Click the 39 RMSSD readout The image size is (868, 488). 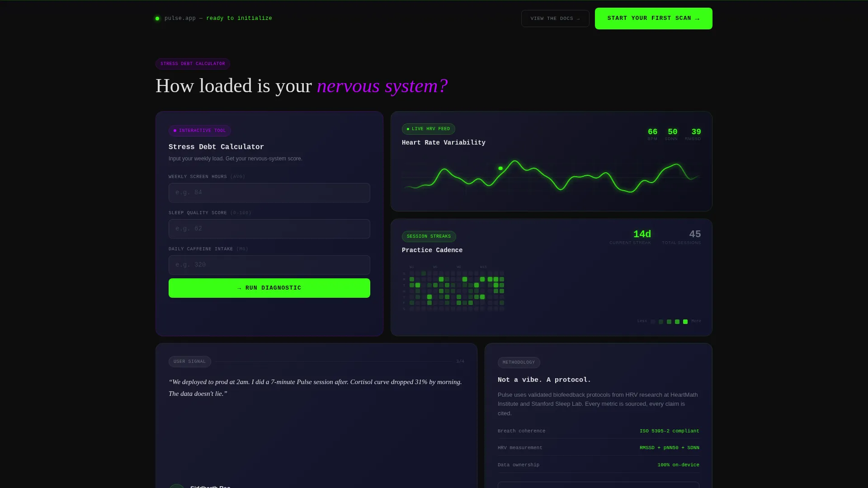[693, 134]
